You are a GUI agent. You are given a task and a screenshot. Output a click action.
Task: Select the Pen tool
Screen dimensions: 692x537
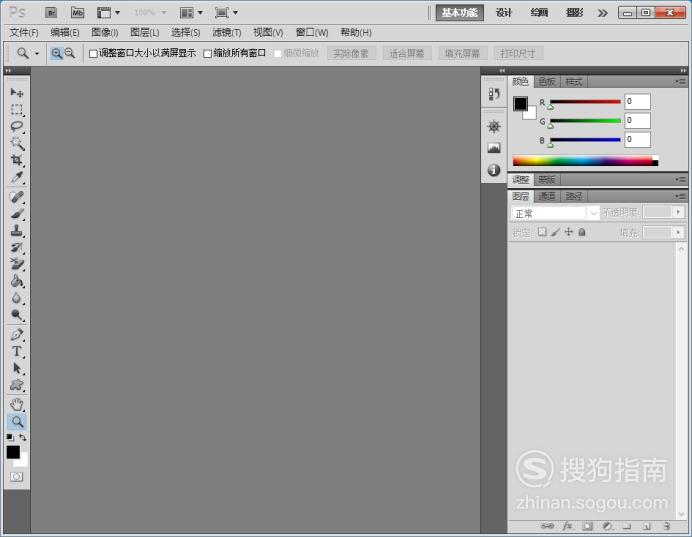[x=17, y=334]
